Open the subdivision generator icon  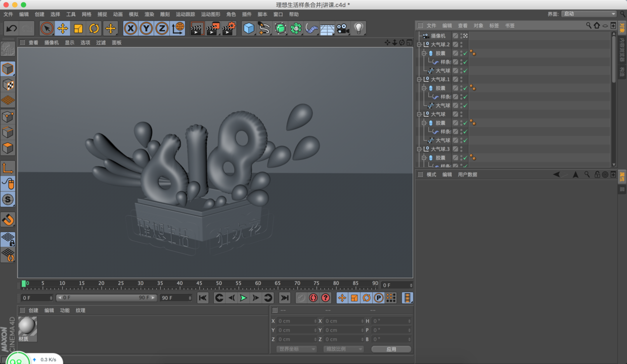(280, 28)
